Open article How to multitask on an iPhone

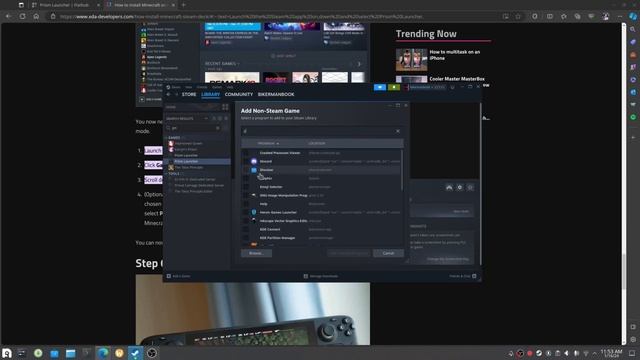[x=454, y=55]
